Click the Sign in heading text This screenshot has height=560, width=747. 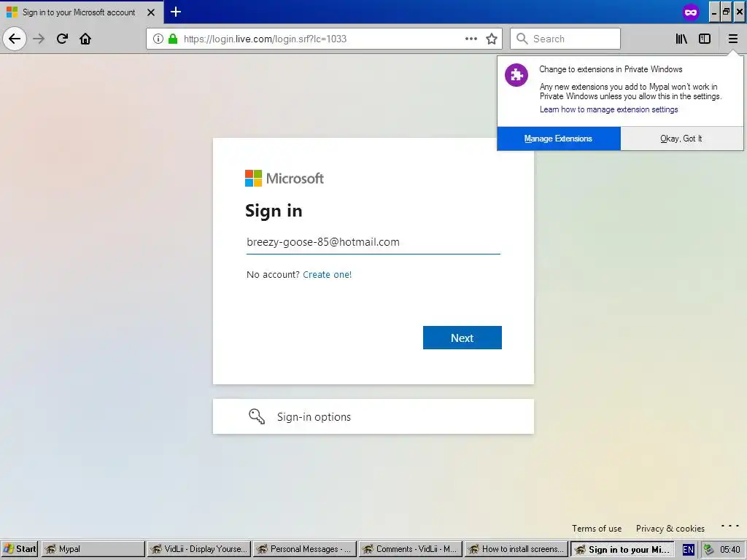tap(274, 211)
